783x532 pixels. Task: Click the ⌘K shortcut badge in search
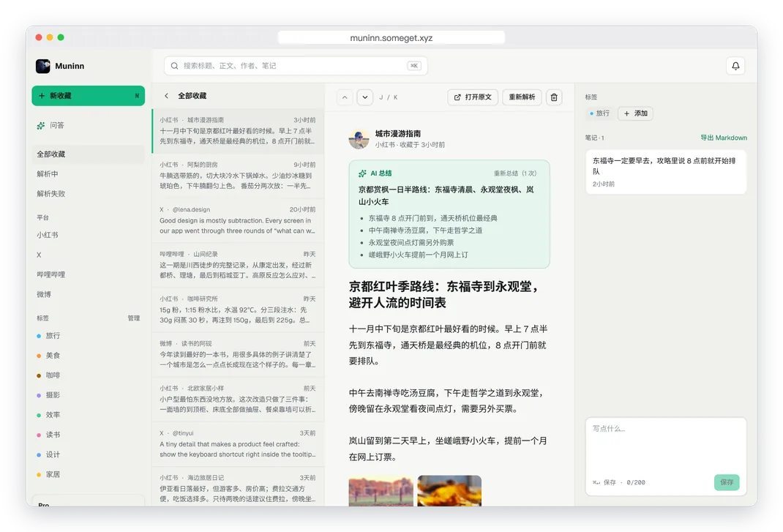click(x=414, y=66)
